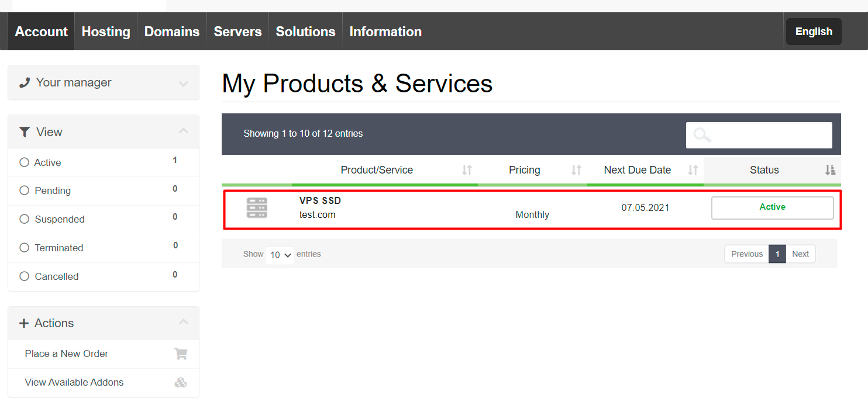Go to the Next page
Viewport: 868px width, 402px height.
800,254
